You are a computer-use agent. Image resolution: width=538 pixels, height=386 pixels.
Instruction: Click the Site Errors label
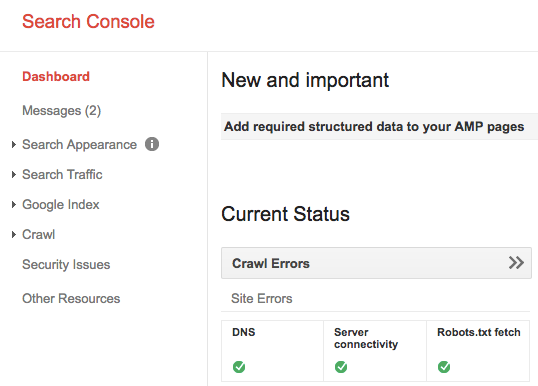point(261,298)
